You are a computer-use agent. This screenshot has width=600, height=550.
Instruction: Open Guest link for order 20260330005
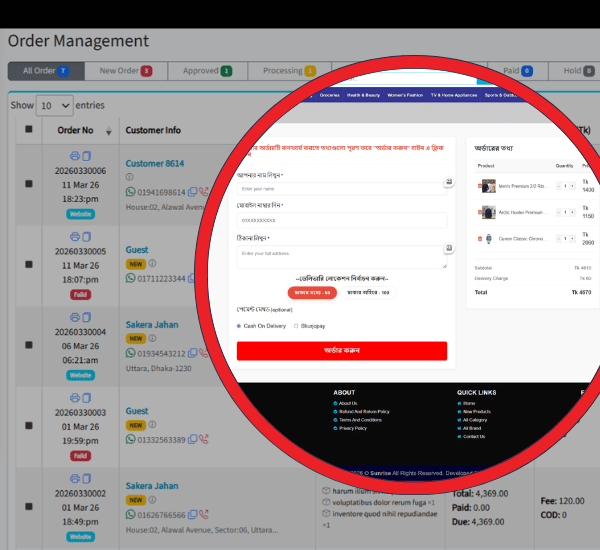tap(137, 250)
